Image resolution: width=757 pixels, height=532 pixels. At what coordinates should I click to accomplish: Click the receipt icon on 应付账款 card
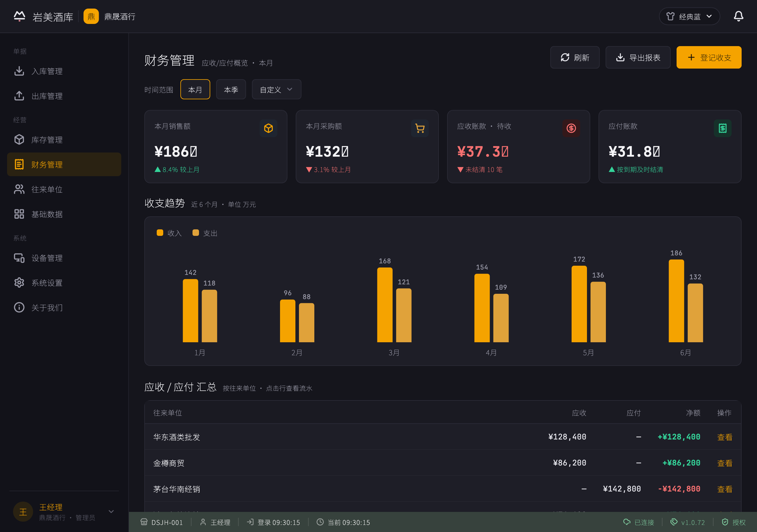(722, 128)
